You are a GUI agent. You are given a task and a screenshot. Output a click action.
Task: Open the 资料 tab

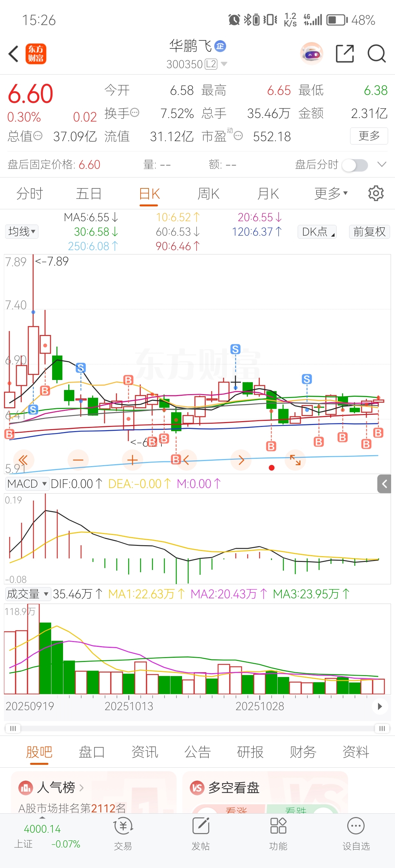[356, 752]
